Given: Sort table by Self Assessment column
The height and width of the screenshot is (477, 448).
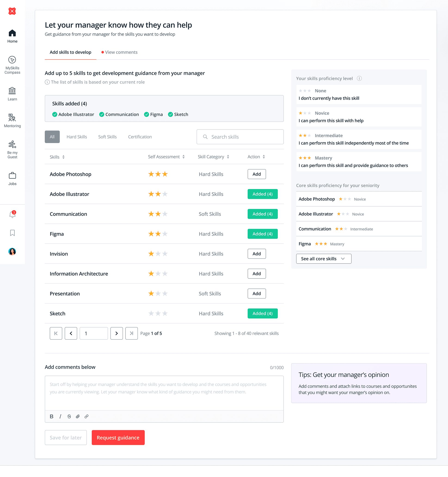Looking at the screenshot, I should tap(183, 157).
